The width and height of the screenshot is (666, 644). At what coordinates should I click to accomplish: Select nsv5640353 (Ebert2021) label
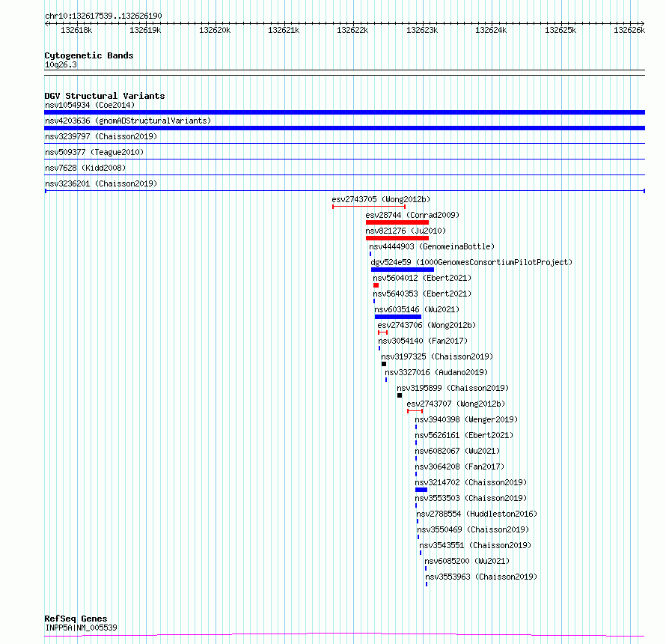[422, 294]
